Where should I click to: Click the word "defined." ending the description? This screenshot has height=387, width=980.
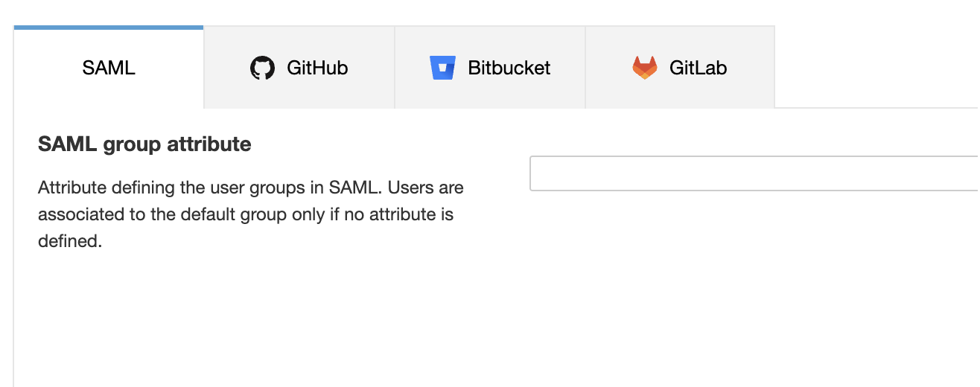point(69,242)
